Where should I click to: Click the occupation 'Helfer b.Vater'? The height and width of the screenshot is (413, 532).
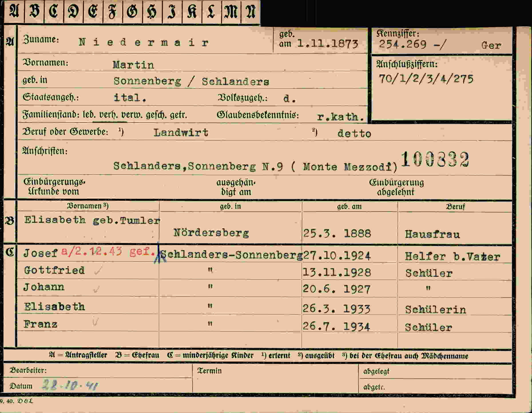(453, 256)
